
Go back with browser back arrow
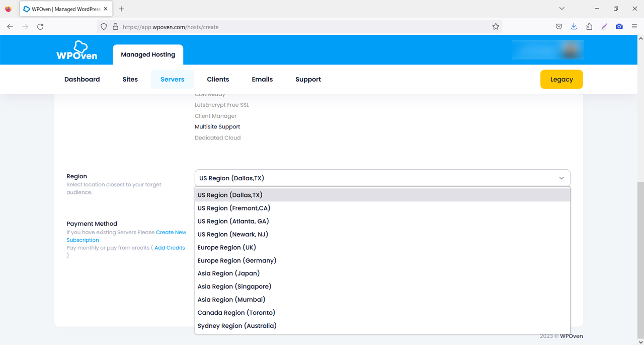coord(10,27)
